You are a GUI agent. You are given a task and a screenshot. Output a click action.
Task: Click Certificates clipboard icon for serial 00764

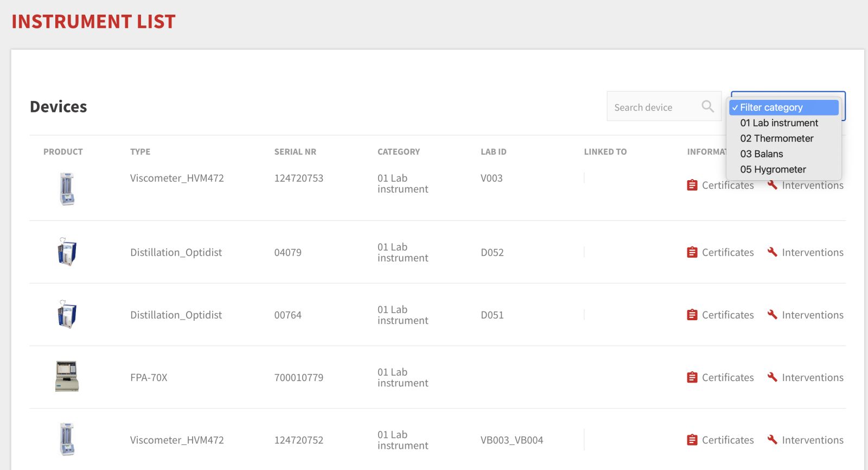pyautogui.click(x=692, y=315)
